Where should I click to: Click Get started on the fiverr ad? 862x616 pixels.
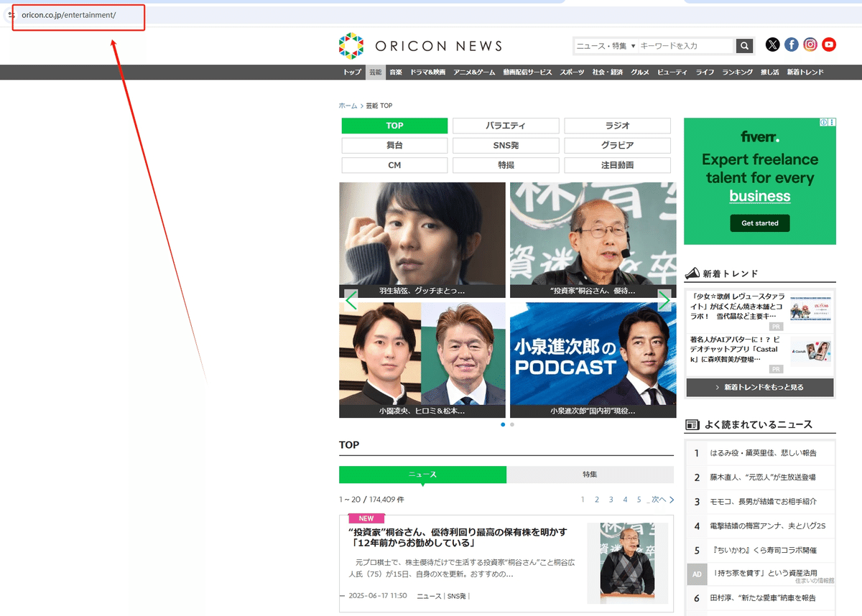[x=760, y=223]
